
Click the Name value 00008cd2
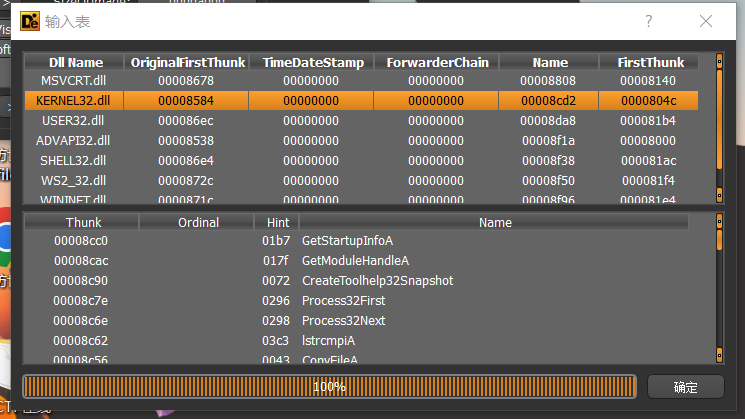548,101
